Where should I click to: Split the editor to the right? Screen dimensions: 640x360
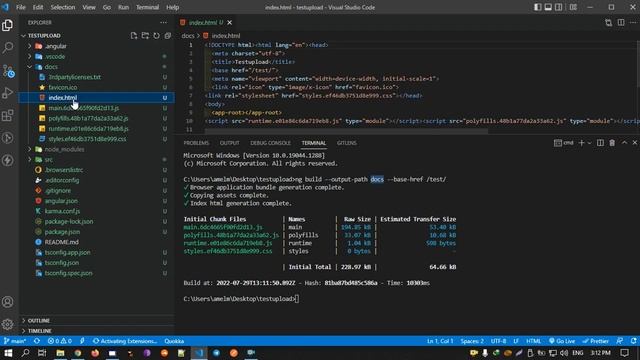(x=620, y=22)
